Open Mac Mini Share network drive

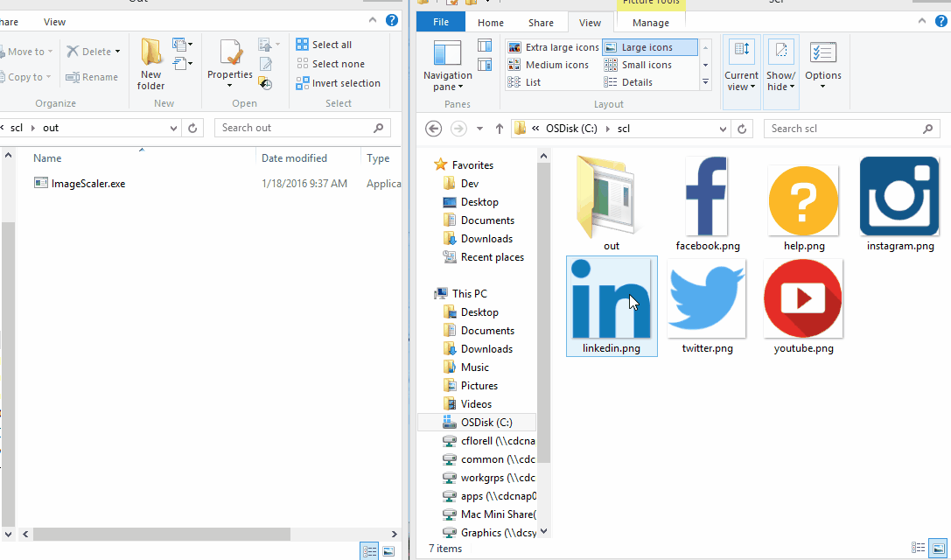point(489,514)
